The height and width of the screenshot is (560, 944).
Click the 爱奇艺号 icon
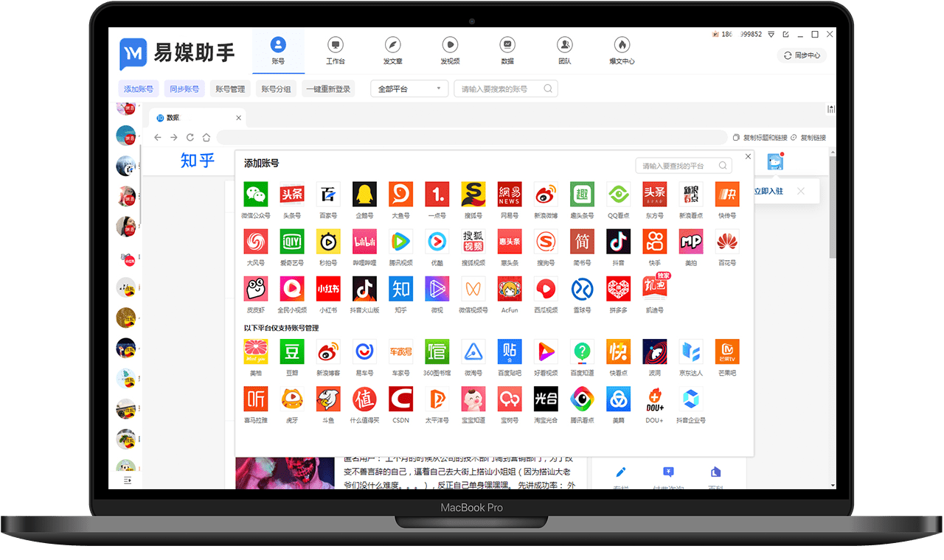(x=292, y=242)
